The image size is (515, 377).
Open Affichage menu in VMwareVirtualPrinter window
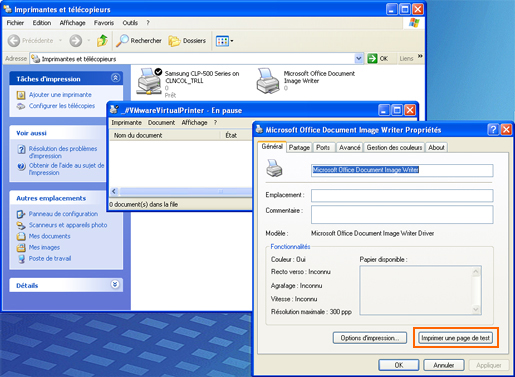pos(194,122)
